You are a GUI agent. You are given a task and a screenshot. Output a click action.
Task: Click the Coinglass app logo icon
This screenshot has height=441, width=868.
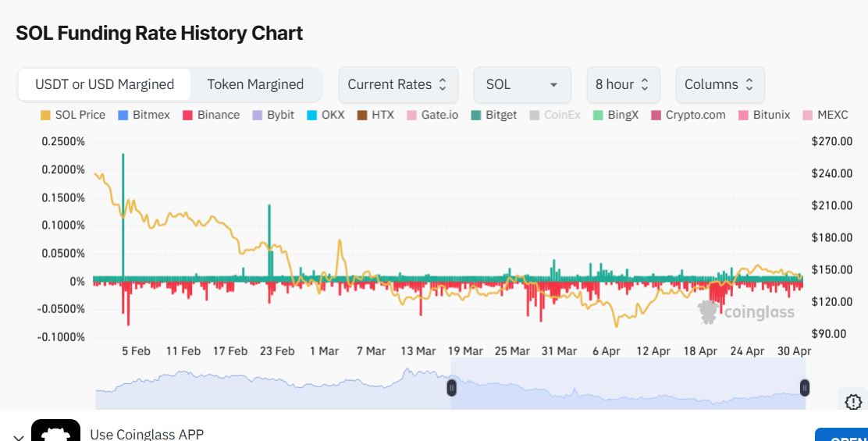[x=56, y=431]
